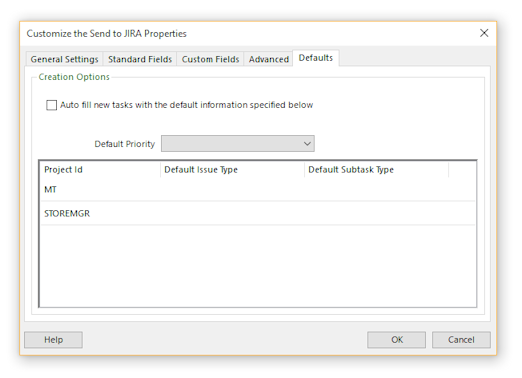Open the General Settings tab
This screenshot has width=522, height=378.
click(x=64, y=59)
